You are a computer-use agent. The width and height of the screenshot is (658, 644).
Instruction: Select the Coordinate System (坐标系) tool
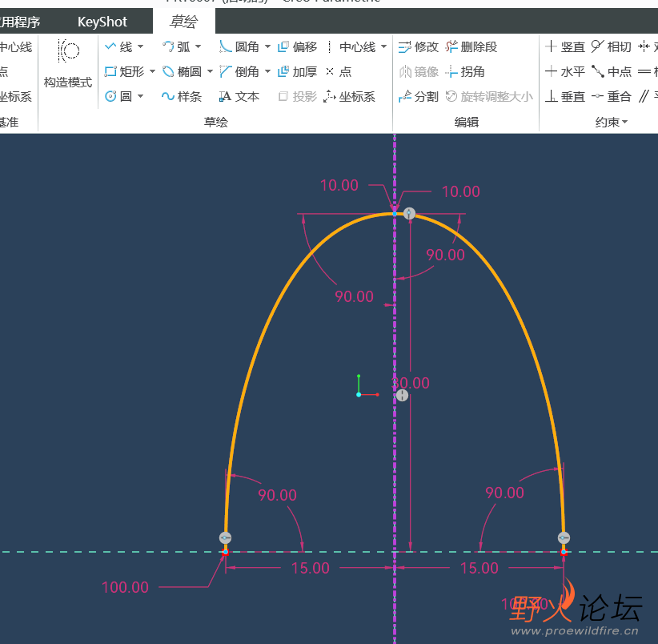pos(350,97)
